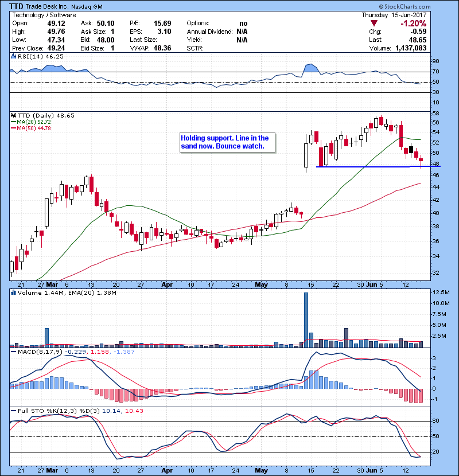
Task: Click the TTD (Daily) candlestick legend icon
Action: click(12, 115)
